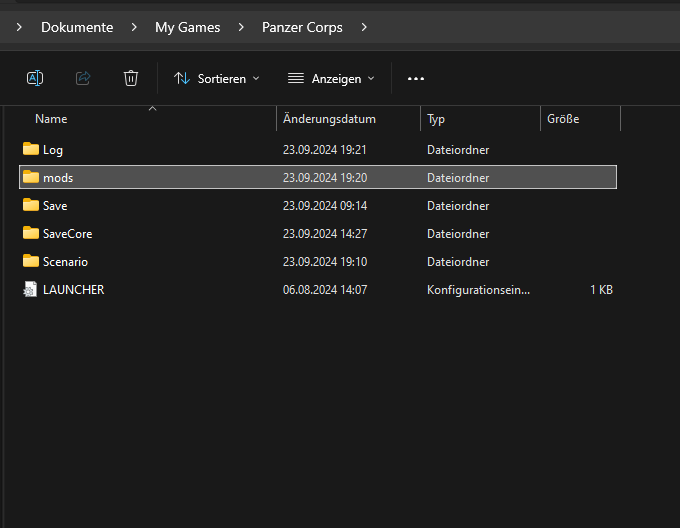Viewport: 680px width, 528px height.
Task: Click date 23.09.2024 19:21 of Log
Action: point(325,150)
